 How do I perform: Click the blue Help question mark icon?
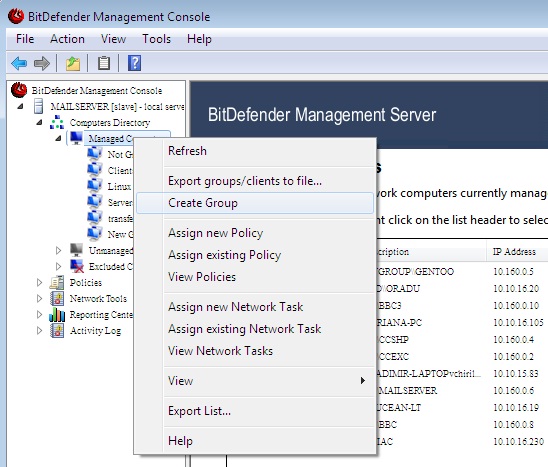point(135,63)
